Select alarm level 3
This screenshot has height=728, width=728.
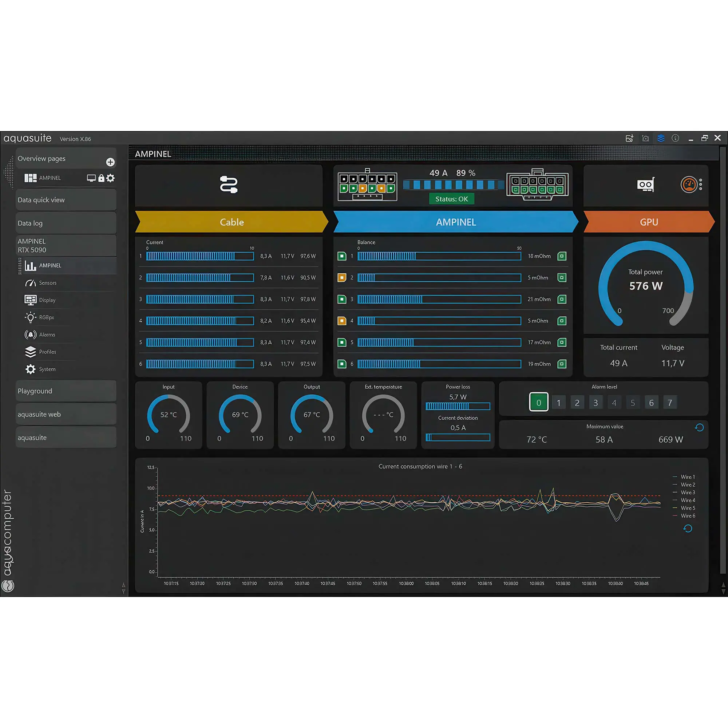[596, 403]
